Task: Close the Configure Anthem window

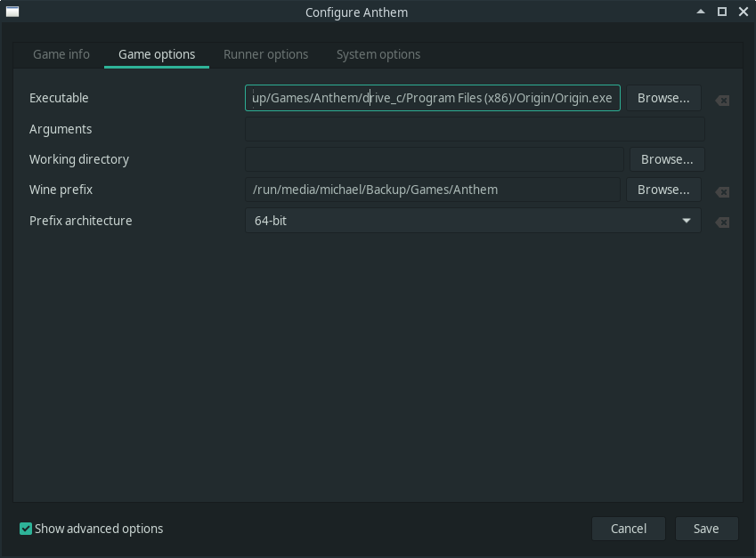Action: [x=743, y=12]
